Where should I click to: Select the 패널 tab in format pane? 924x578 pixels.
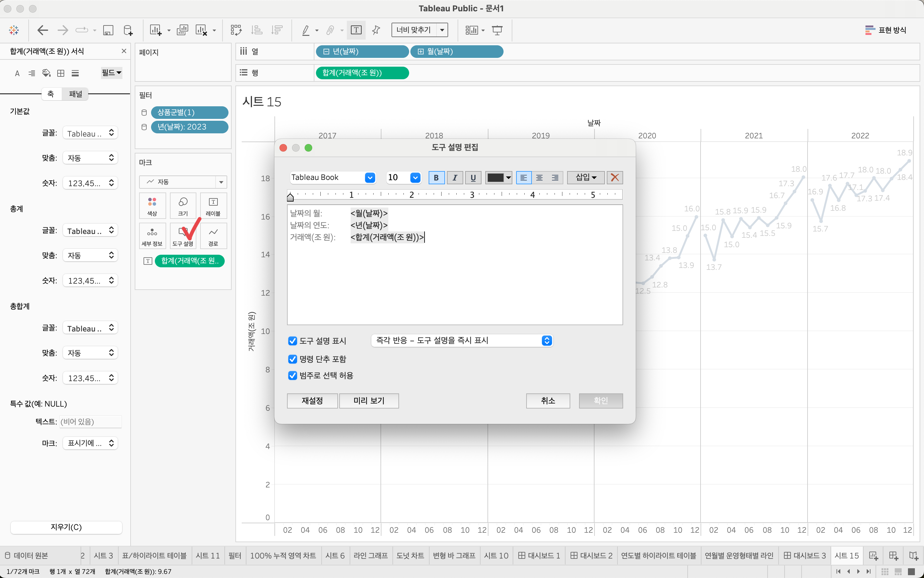point(75,94)
